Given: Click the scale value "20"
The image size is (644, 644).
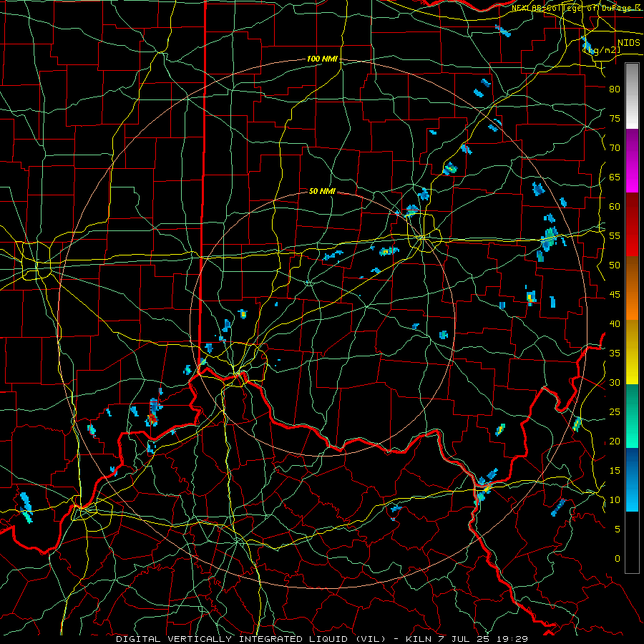Looking at the screenshot, I should tap(615, 441).
